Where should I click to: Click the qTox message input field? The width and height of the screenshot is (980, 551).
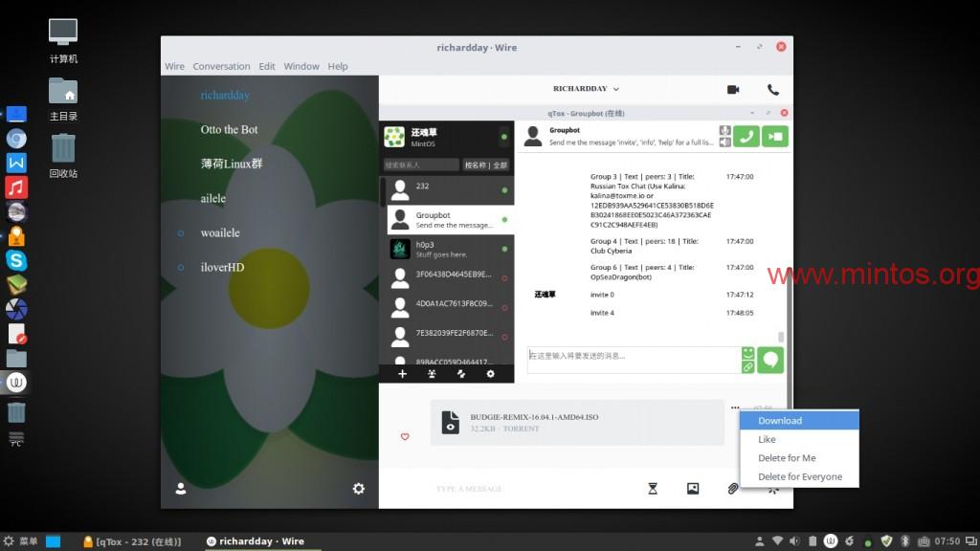[634, 360]
